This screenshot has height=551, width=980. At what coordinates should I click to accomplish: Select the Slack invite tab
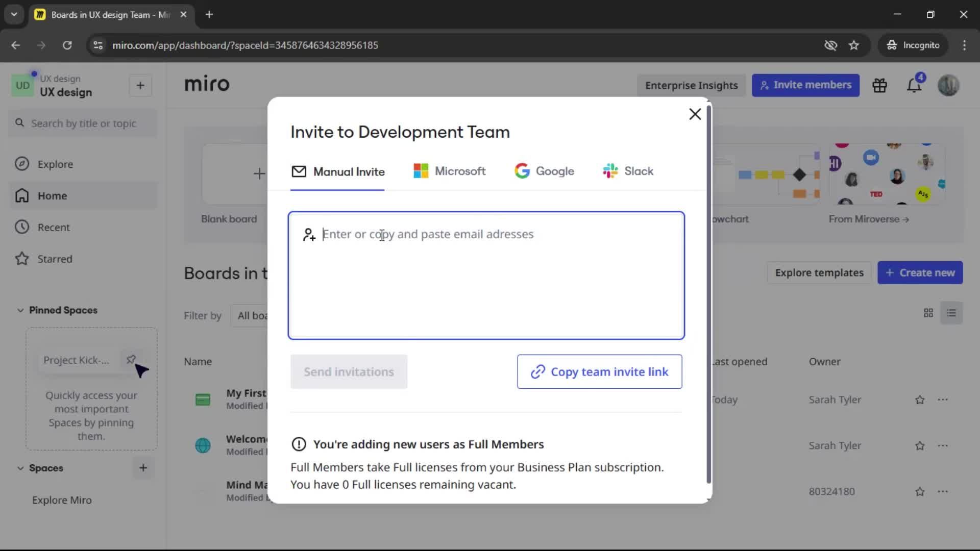click(628, 171)
